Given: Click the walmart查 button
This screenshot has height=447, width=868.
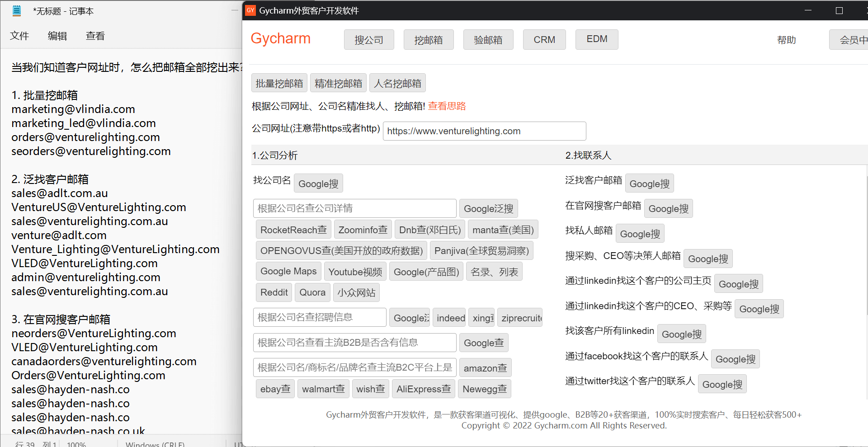Looking at the screenshot, I should coord(323,389).
